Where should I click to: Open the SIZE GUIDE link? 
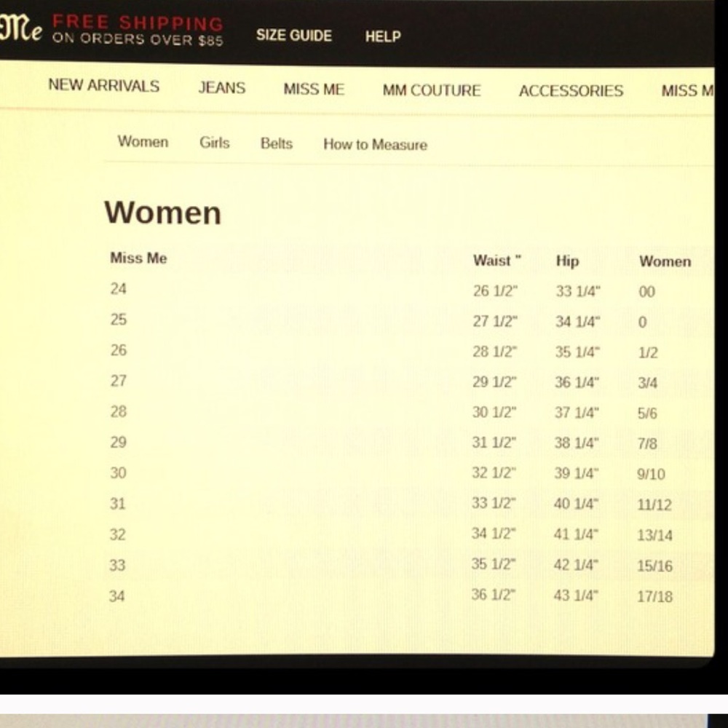point(294,35)
